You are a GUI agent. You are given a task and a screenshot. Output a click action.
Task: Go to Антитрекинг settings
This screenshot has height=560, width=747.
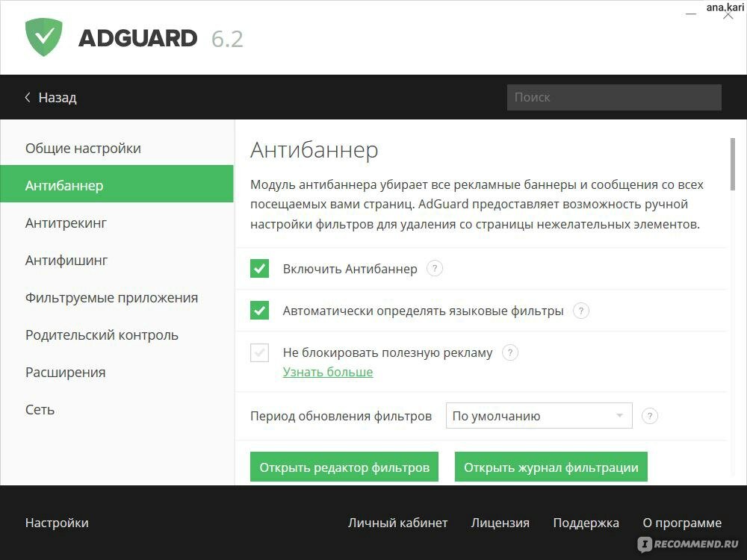pos(117,223)
